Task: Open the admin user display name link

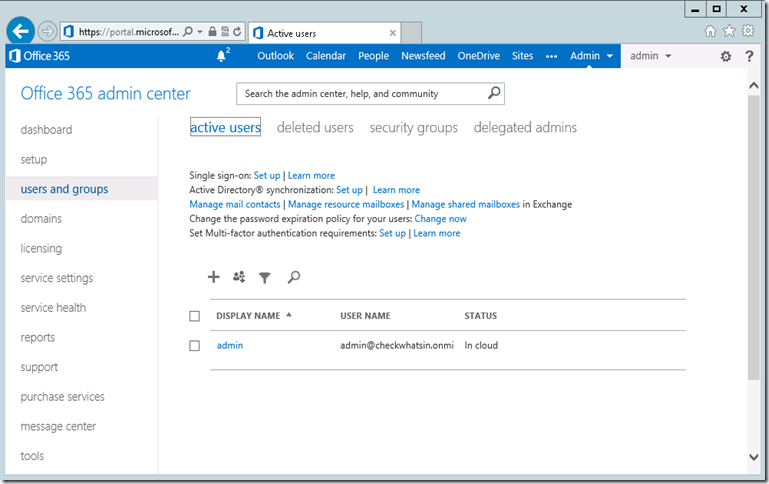Action: click(x=230, y=345)
